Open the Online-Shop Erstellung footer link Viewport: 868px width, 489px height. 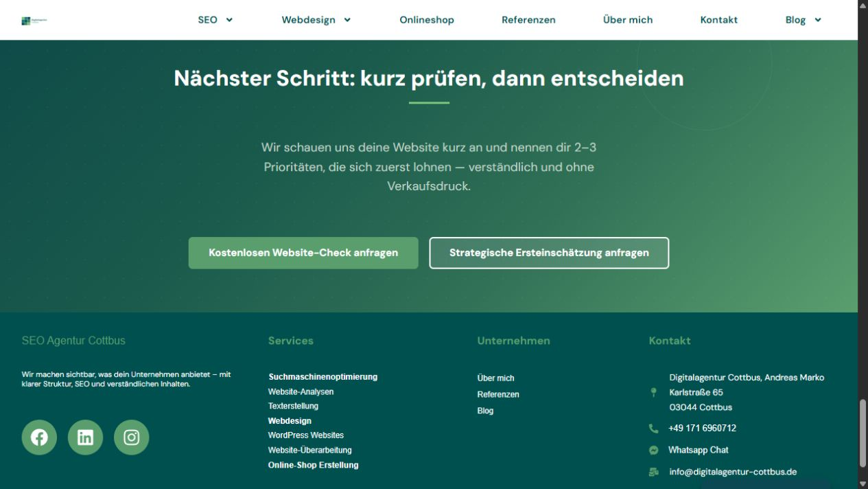click(x=313, y=465)
